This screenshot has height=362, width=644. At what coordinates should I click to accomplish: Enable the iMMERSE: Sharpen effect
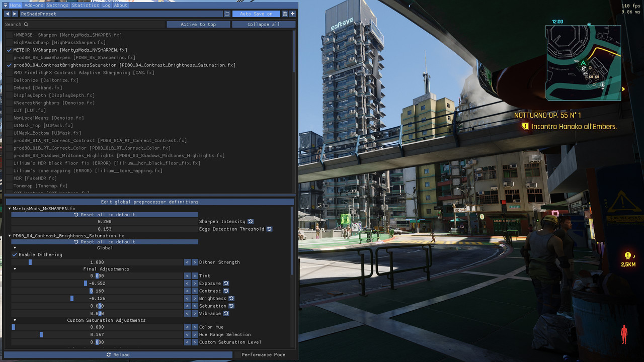tap(9, 35)
